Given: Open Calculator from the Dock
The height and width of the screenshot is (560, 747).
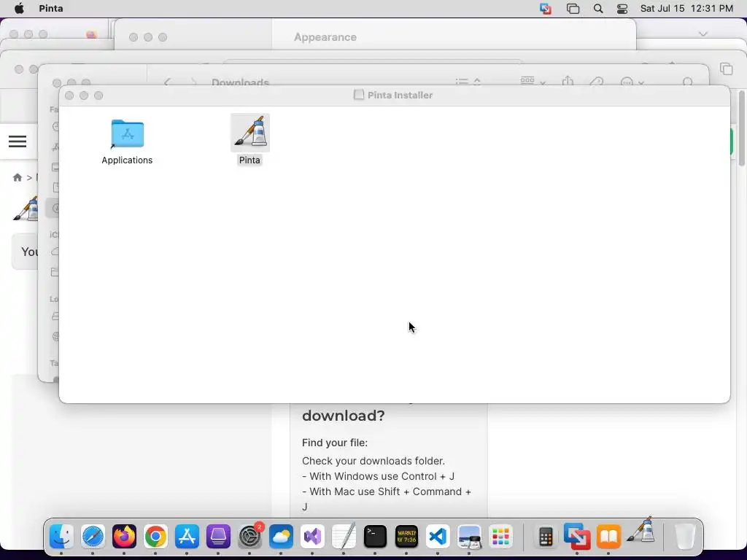Looking at the screenshot, I should 546,537.
